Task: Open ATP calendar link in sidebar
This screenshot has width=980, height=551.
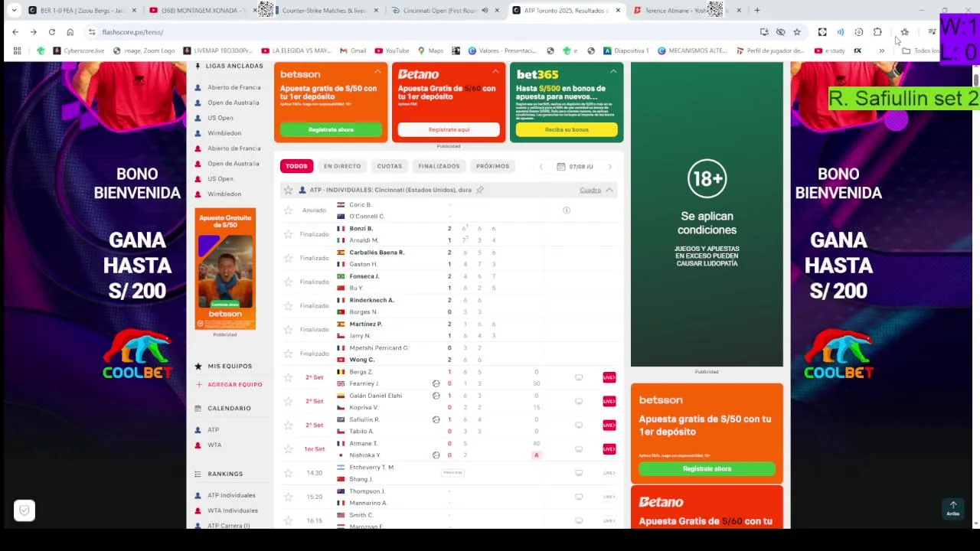Action: click(213, 430)
